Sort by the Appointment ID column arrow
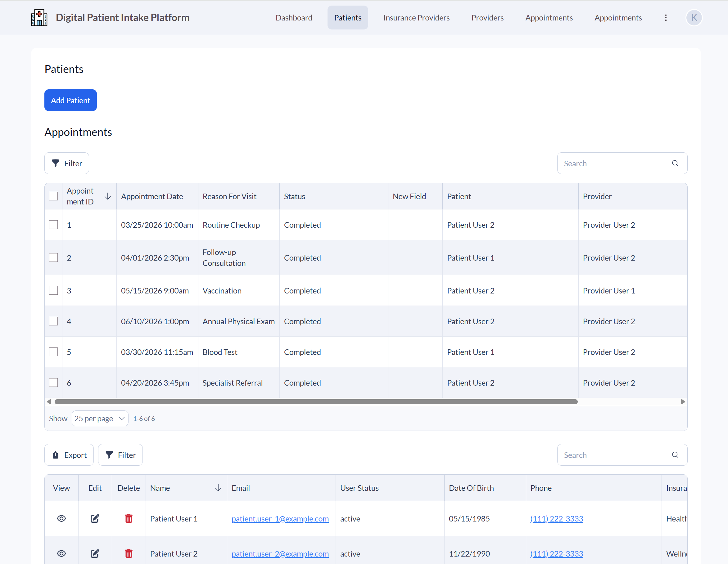728x564 pixels. coord(108,196)
